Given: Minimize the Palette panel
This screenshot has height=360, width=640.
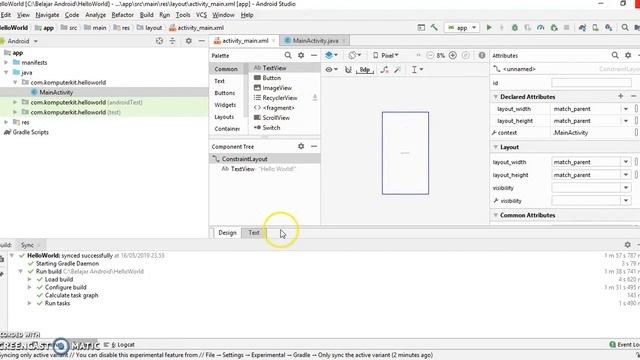Looking at the screenshot, I should pyautogui.click(x=314, y=55).
